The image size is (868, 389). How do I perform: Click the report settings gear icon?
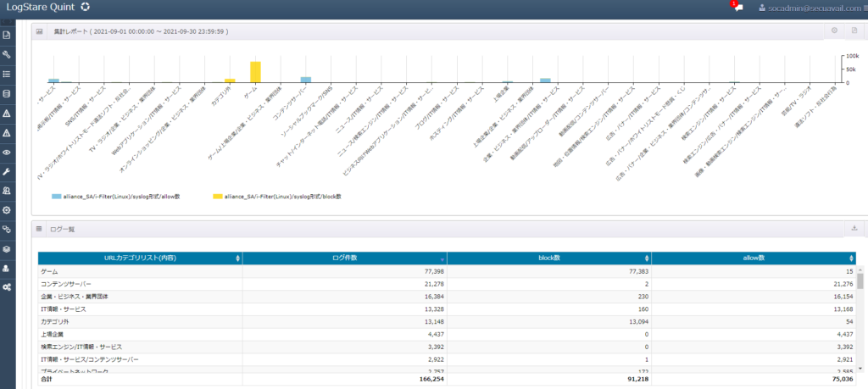(834, 31)
